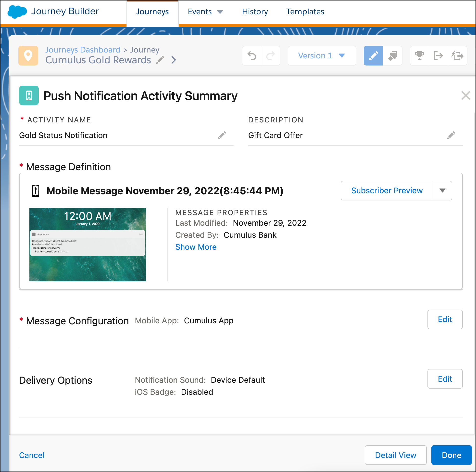Image resolution: width=476 pixels, height=472 pixels.
Task: Click the Gold Status Notification name field
Action: [126, 135]
